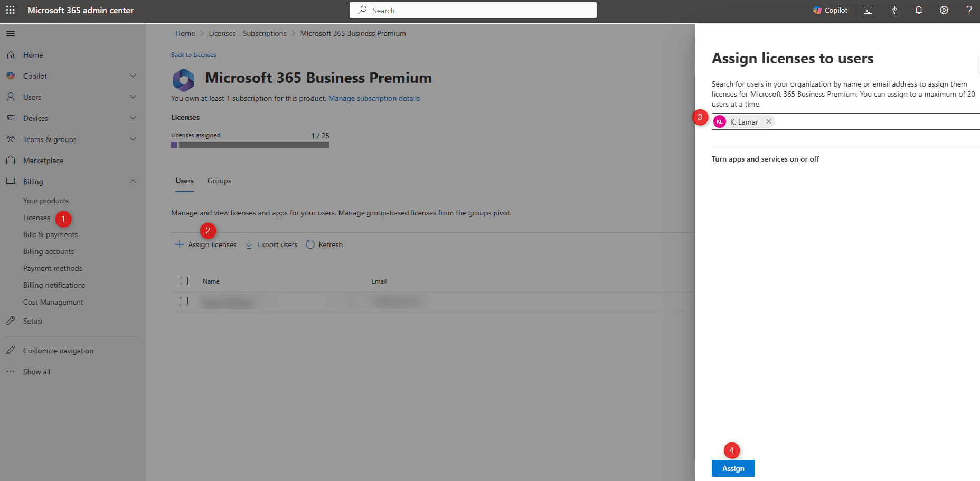
Task: Check the select-all checkbox by Name
Action: point(184,281)
